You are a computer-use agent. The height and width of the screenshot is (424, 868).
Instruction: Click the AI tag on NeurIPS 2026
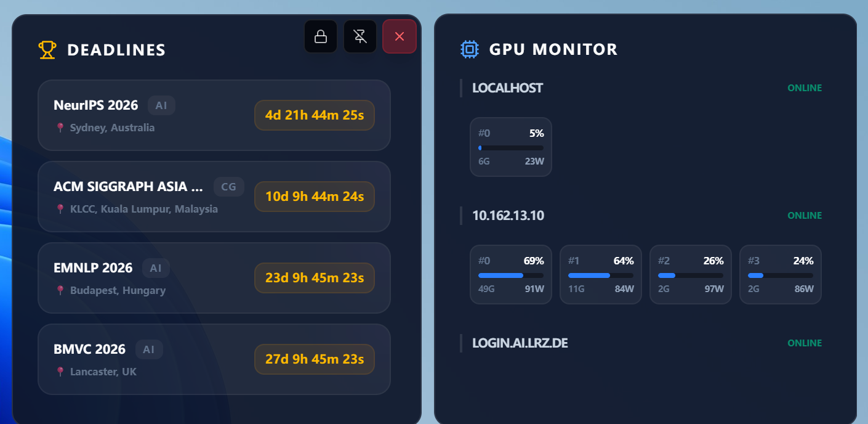[x=161, y=105]
